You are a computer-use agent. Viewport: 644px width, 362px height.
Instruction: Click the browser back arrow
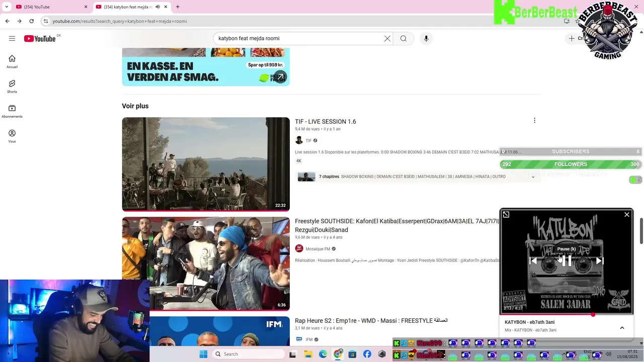click(7, 21)
